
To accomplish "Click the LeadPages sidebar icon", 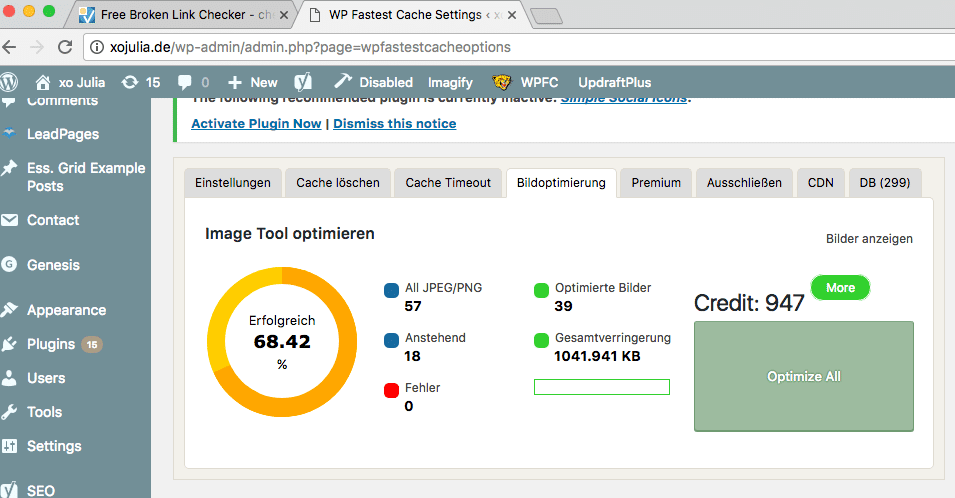I will (x=9, y=133).
